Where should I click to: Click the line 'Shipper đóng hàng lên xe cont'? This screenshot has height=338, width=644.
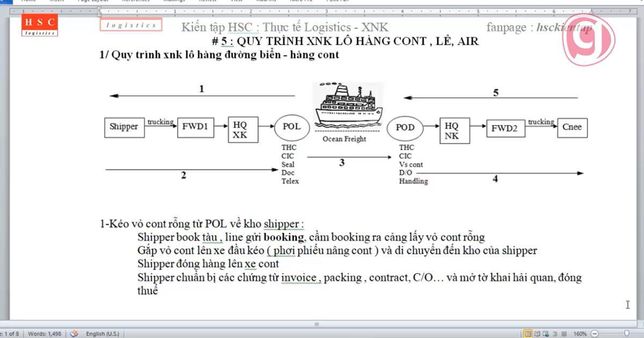tap(208, 263)
